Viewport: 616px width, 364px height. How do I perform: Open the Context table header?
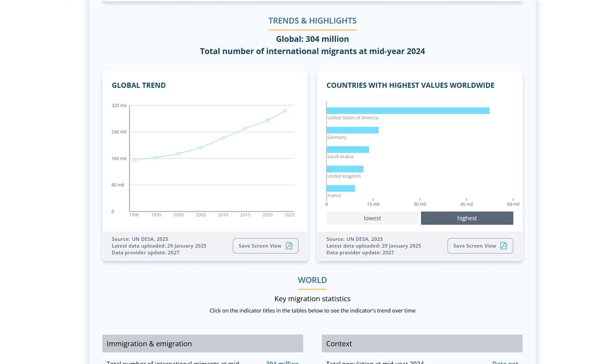pyautogui.click(x=422, y=343)
